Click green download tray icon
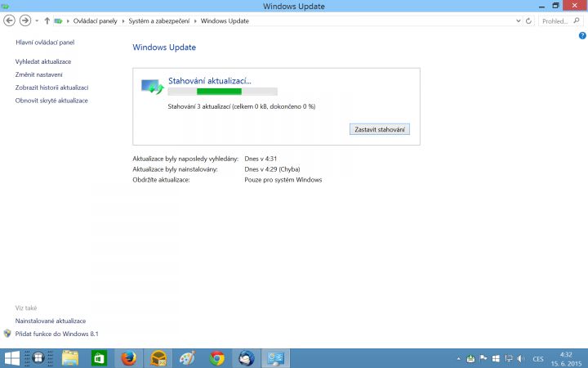588x368 pixels. (470, 359)
